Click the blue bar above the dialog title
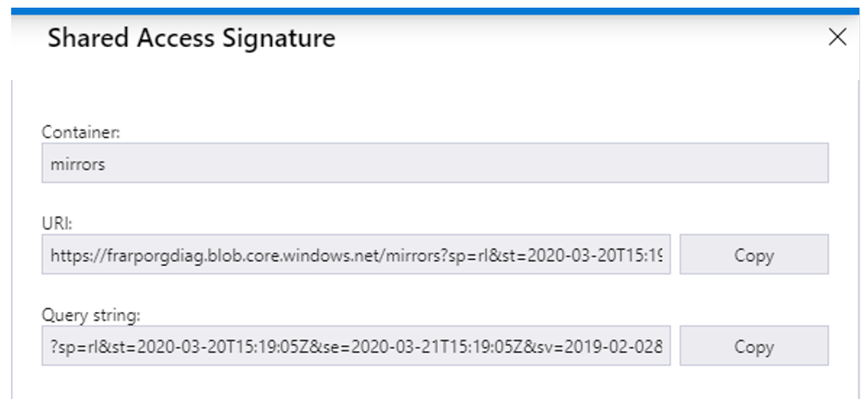This screenshot has height=399, width=868. pos(434,10)
